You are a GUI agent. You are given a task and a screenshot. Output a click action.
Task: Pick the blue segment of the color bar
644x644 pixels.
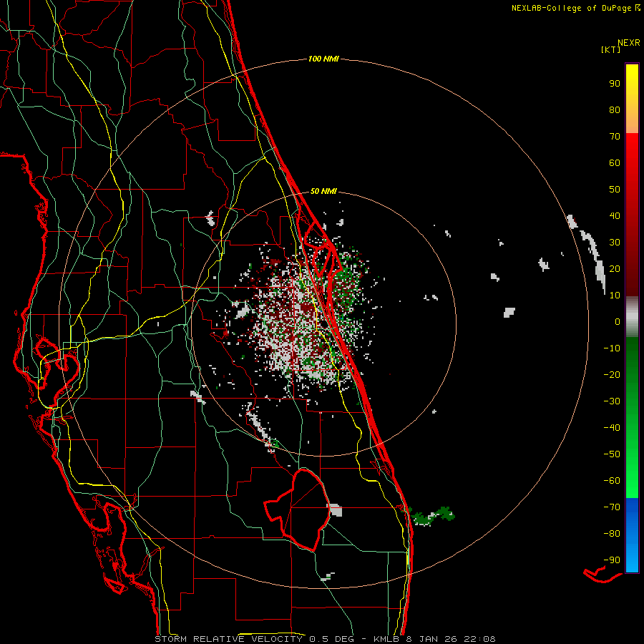point(632,535)
